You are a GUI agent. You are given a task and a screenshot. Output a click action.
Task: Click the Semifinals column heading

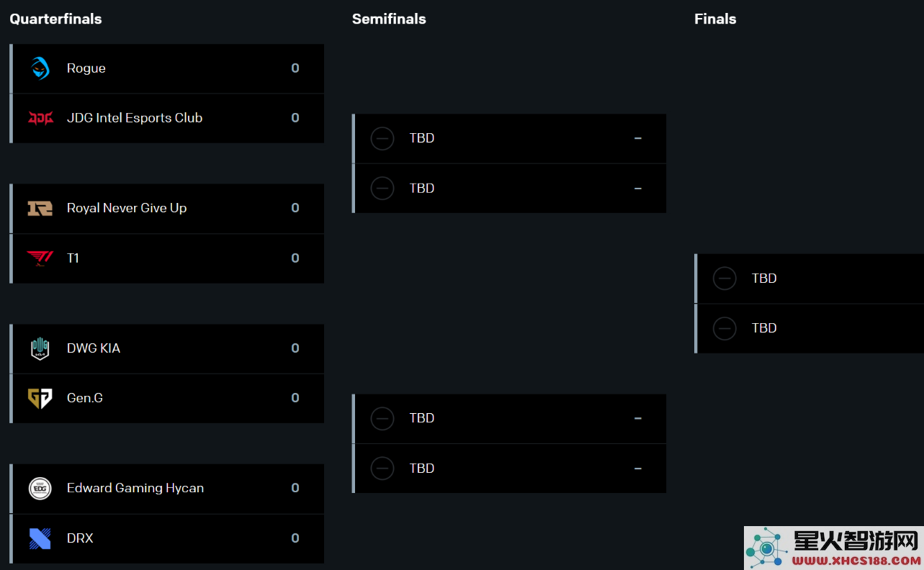pos(389,19)
